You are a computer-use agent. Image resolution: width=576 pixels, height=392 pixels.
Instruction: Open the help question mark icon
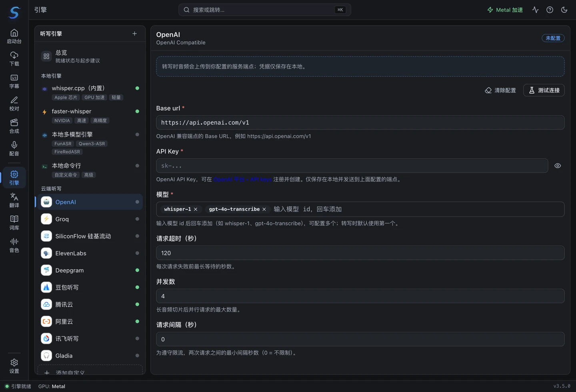click(550, 10)
